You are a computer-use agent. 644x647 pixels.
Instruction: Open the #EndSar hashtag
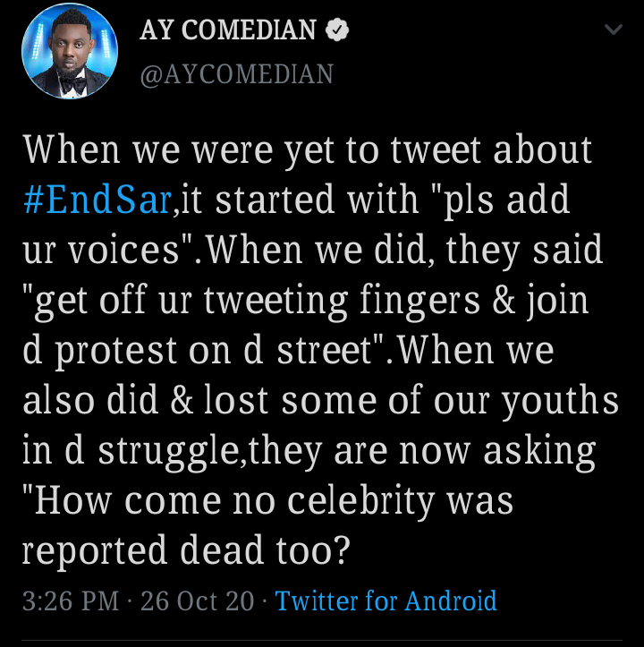coord(97,200)
